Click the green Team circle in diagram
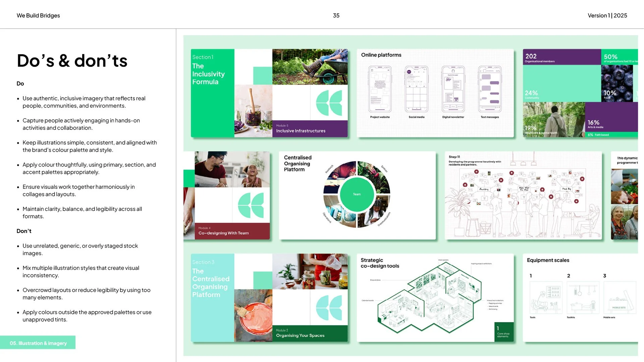The image size is (644, 362). coord(357,194)
